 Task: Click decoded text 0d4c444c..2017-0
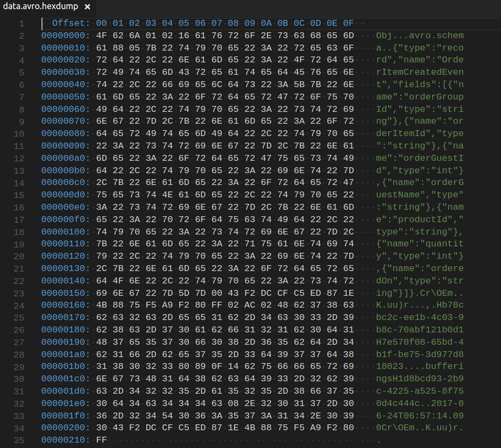[x=420, y=403]
